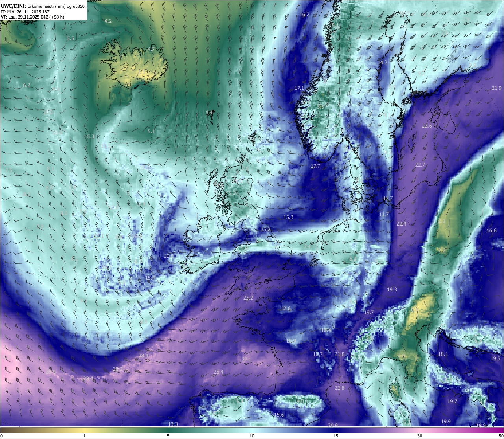Click the 21.8 map value
Viewport: 504px width, 439px height.
pos(339,354)
